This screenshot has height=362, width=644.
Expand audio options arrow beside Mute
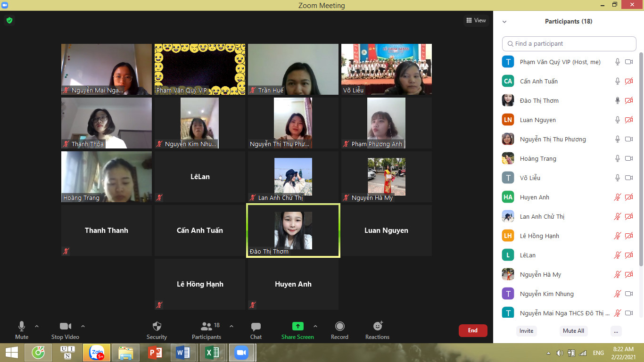point(37,326)
